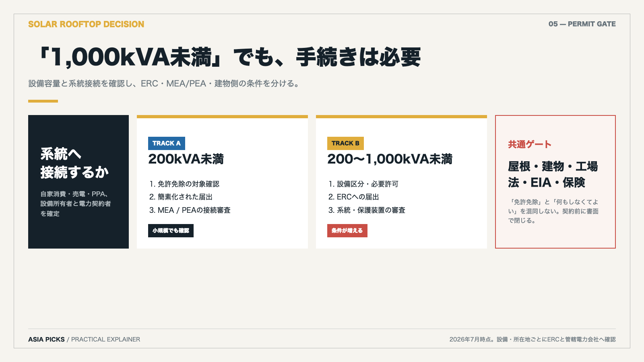Click the 2026年7月時点 footer note
Image resolution: width=644 pixels, height=362 pixels.
pyautogui.click(x=533, y=339)
